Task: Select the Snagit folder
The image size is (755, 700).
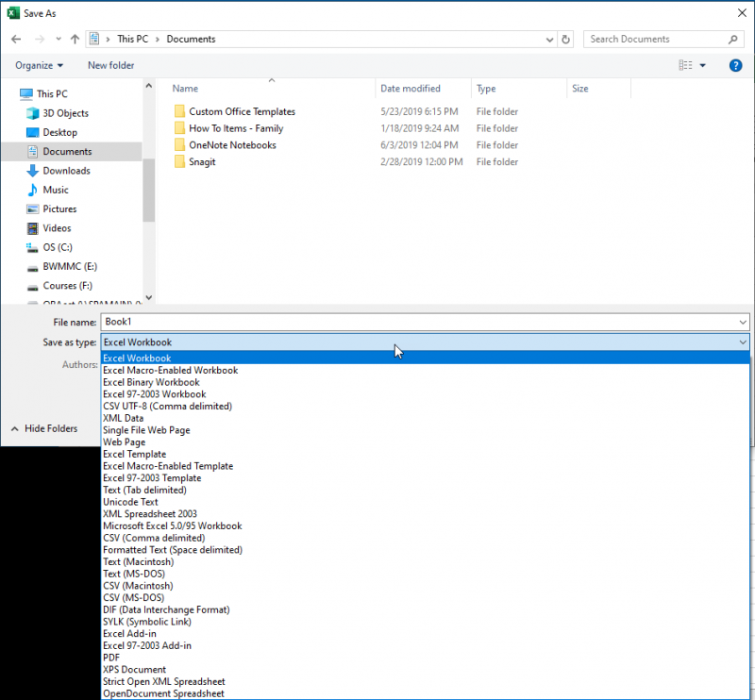Action: click(x=202, y=162)
